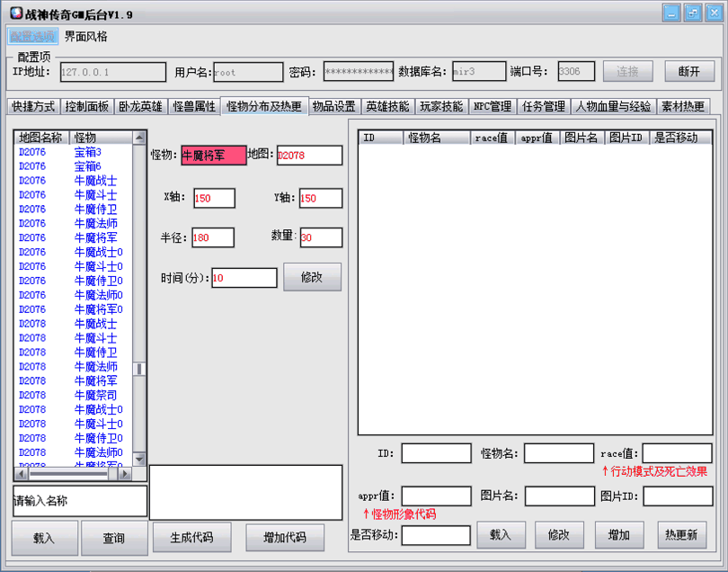
Task: Click the 增加 button at bottom right
Action: 619,535
